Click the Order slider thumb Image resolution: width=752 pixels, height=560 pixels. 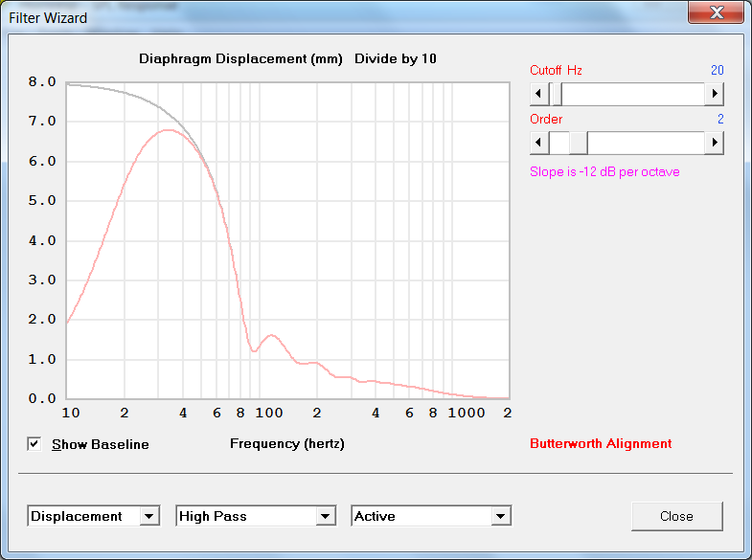tap(579, 143)
